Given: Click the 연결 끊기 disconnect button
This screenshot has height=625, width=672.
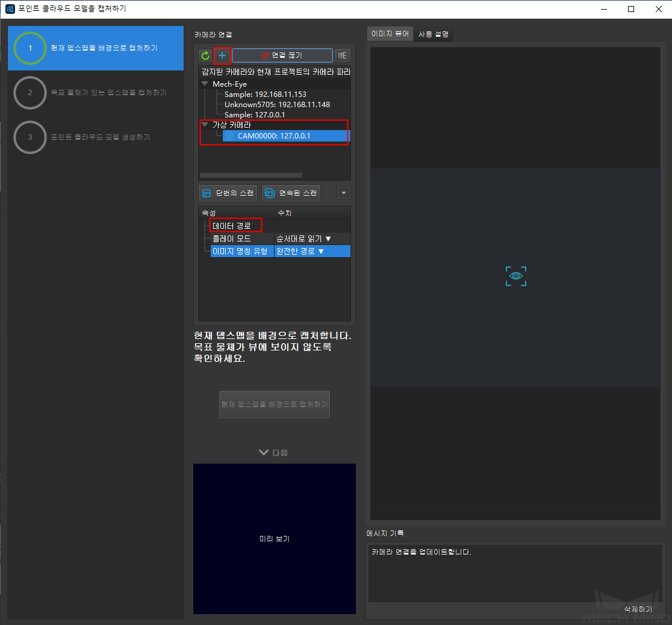Looking at the screenshot, I should pos(282,55).
